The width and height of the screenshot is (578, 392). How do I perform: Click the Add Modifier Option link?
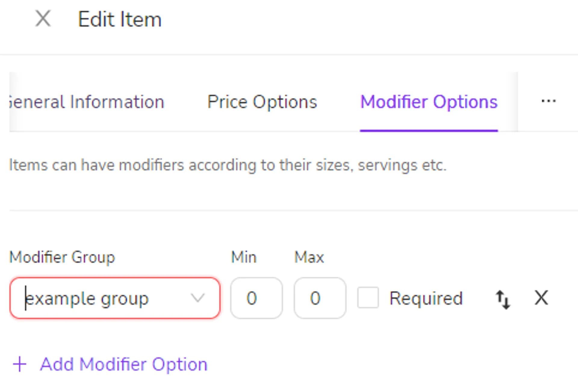pos(124,364)
